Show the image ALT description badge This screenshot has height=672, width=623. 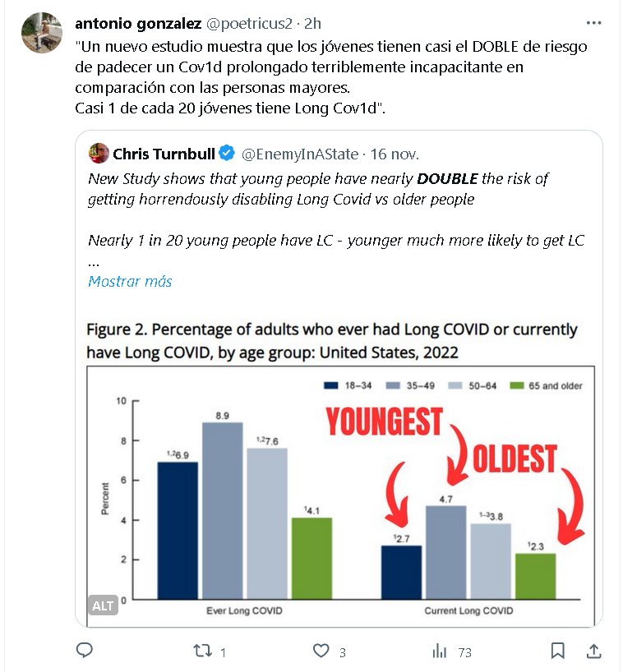(x=103, y=605)
